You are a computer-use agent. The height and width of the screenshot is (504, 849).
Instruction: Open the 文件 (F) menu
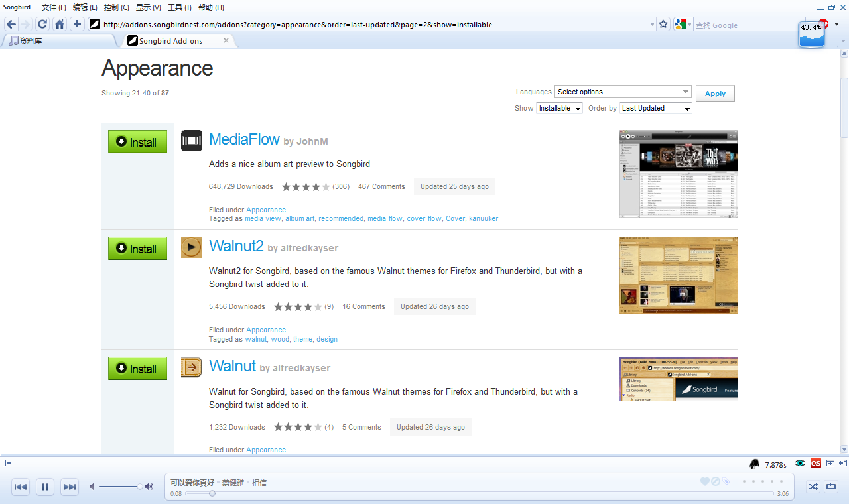click(54, 7)
